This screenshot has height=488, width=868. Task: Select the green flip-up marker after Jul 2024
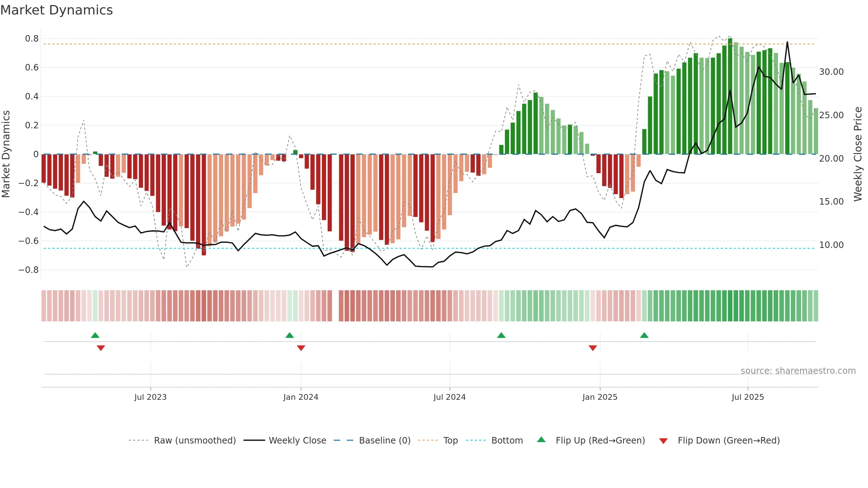point(501,335)
